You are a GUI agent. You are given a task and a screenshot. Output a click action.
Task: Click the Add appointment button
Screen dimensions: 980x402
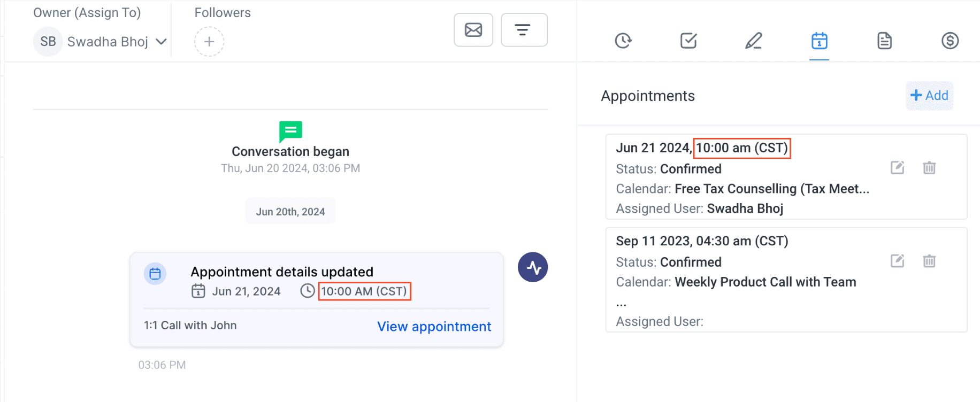[x=930, y=96]
